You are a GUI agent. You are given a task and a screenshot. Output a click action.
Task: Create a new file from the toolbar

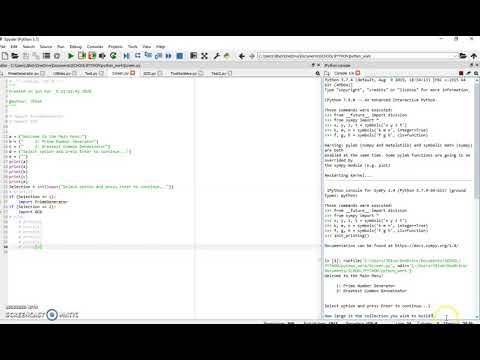5,56
